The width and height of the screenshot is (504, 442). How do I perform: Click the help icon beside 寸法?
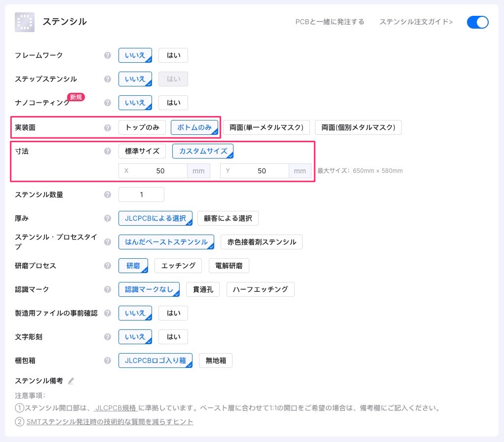(108, 151)
